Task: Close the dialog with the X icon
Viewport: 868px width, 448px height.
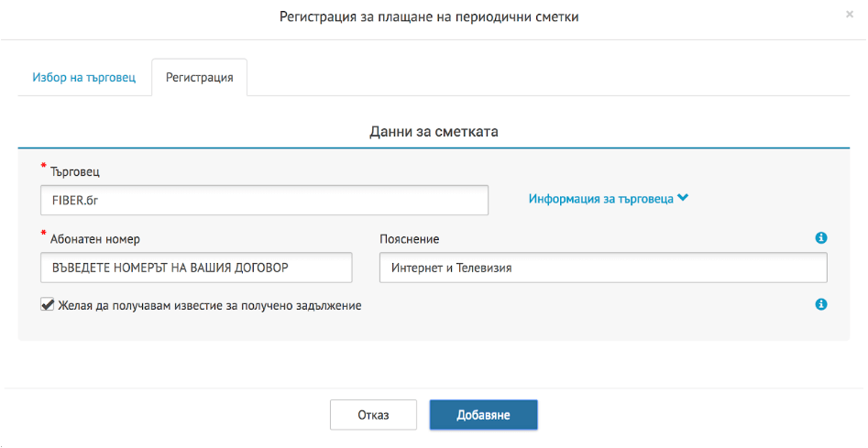Action: click(849, 16)
